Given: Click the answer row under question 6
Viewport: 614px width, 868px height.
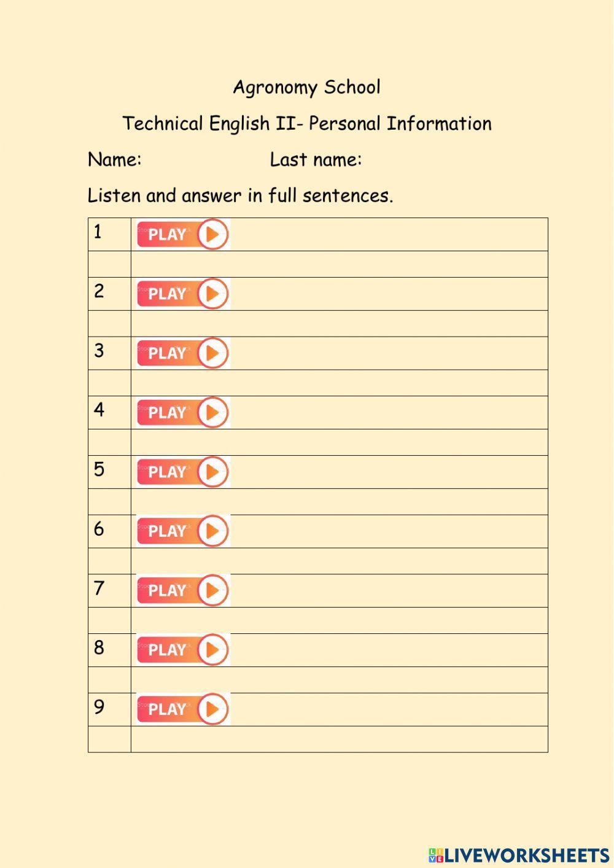Looking at the screenshot, I should pyautogui.click(x=339, y=561).
